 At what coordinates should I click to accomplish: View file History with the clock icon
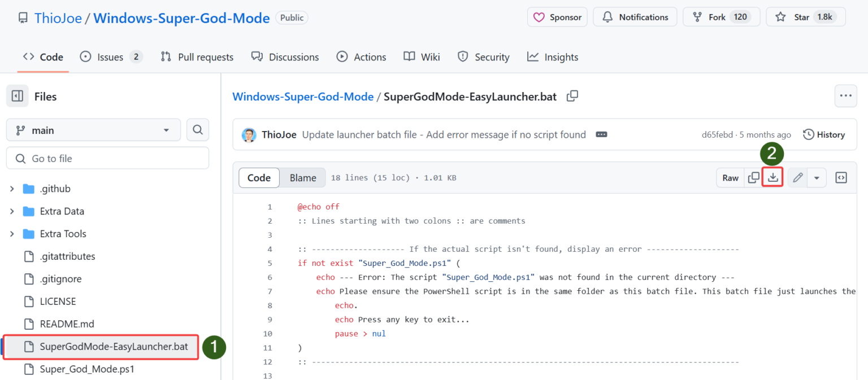824,134
